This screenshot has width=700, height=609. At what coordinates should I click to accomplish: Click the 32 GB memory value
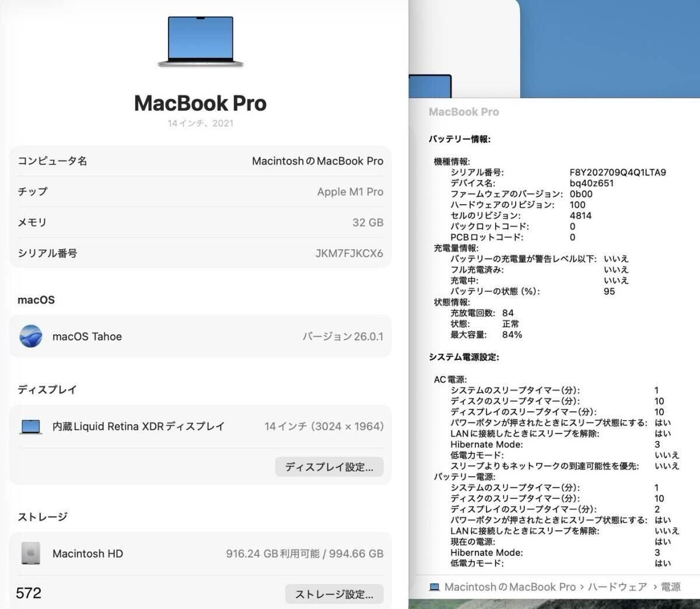point(367,222)
